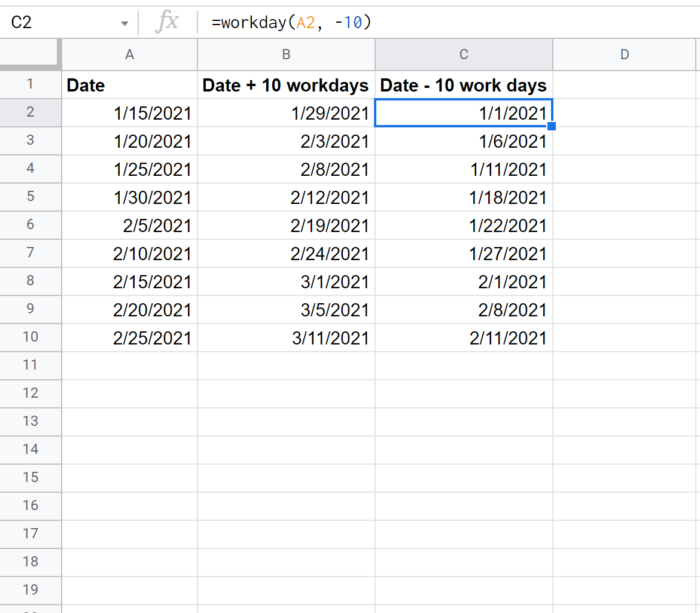700x613 pixels.
Task: Click the 'Date + 10 workdays' cell
Action: click(x=286, y=85)
